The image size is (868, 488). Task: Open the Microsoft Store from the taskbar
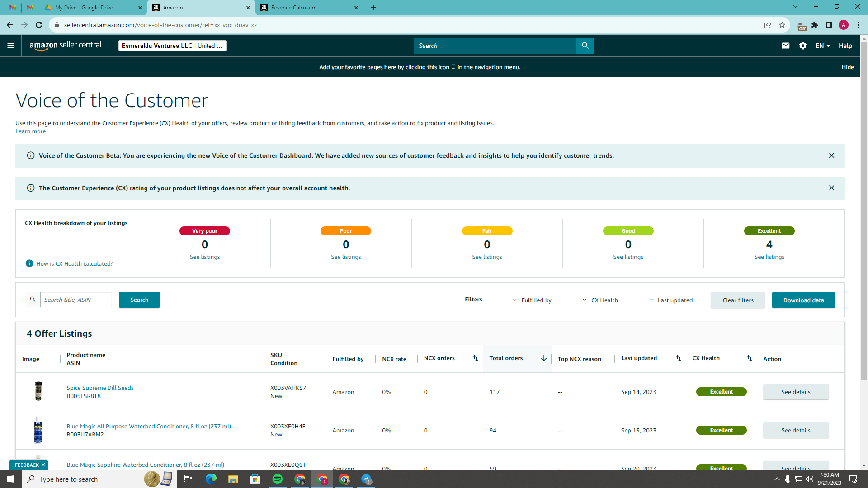click(x=255, y=479)
